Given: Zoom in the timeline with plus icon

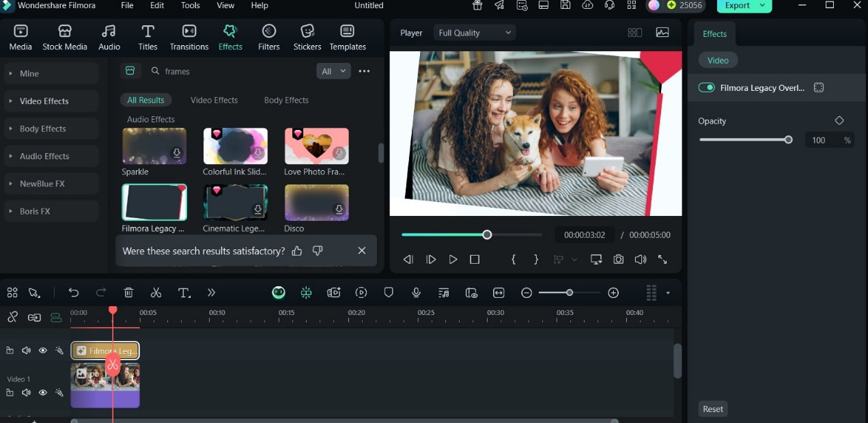Looking at the screenshot, I should (613, 292).
